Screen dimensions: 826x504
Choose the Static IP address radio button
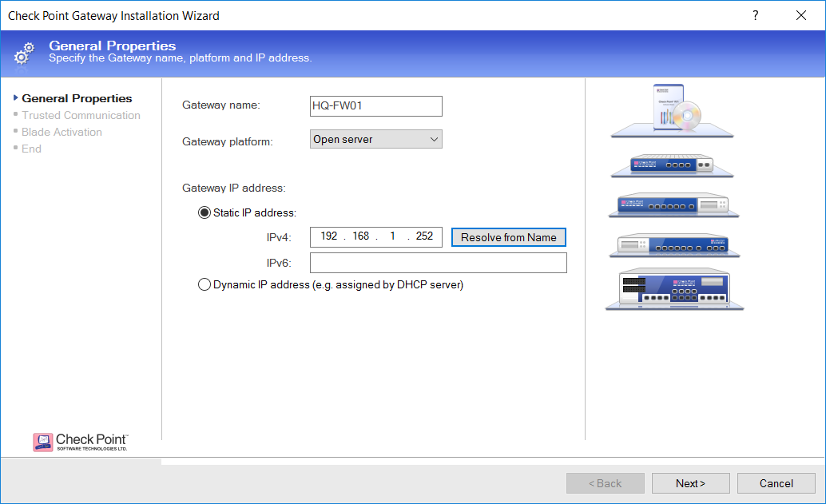(204, 212)
